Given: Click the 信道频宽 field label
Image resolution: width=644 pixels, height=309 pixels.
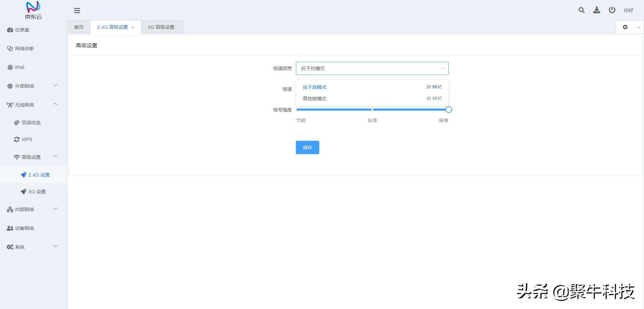Looking at the screenshot, I should 282,68.
